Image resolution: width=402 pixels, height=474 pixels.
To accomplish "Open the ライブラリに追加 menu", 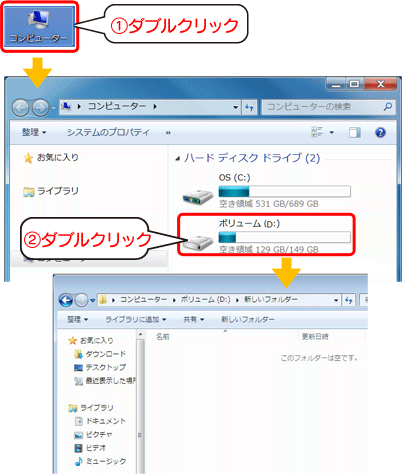I will pos(136,320).
